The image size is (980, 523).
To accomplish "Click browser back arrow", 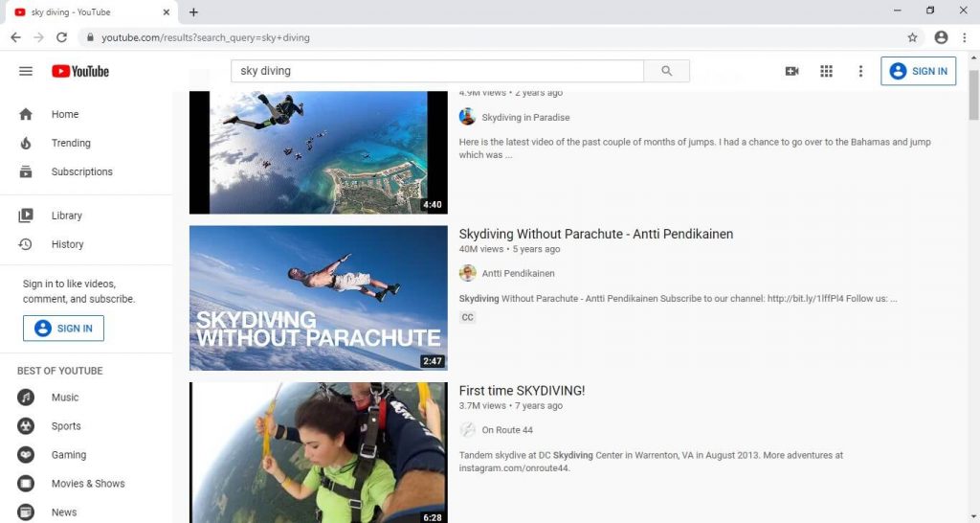I will pos(15,37).
